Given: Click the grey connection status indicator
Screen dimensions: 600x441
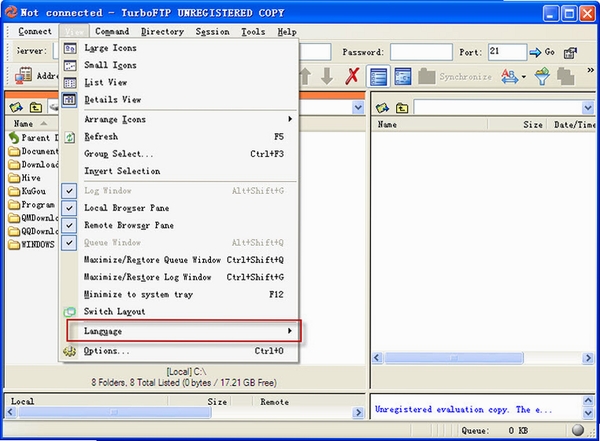Looking at the screenshot, I should click(578, 430).
